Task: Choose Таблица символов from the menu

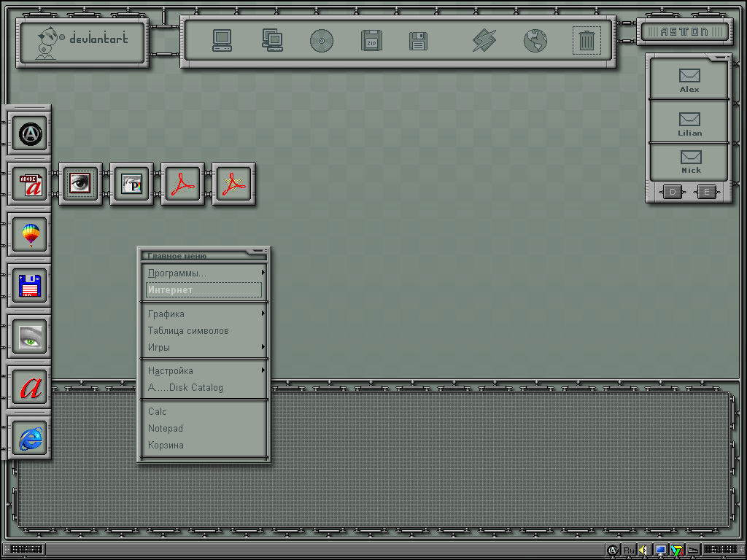Action: (188, 330)
